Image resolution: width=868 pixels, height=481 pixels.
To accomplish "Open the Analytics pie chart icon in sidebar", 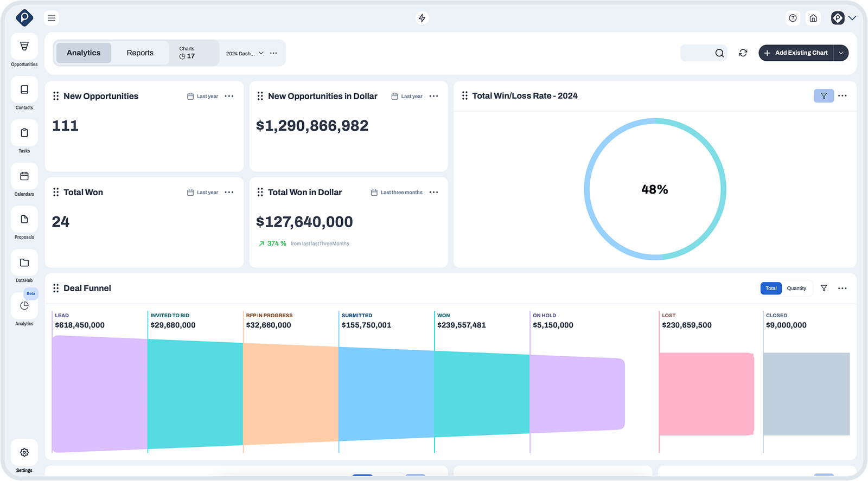I will 24,306.
